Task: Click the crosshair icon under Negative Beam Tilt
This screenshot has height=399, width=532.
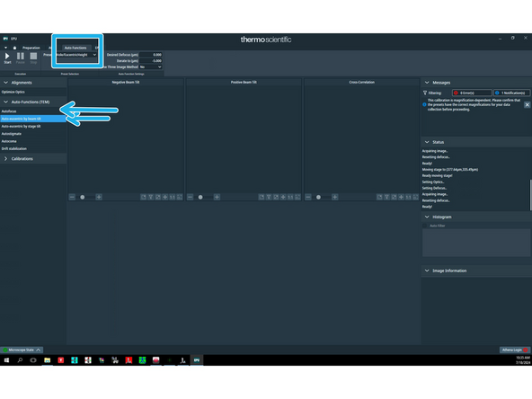Action: pos(165,197)
